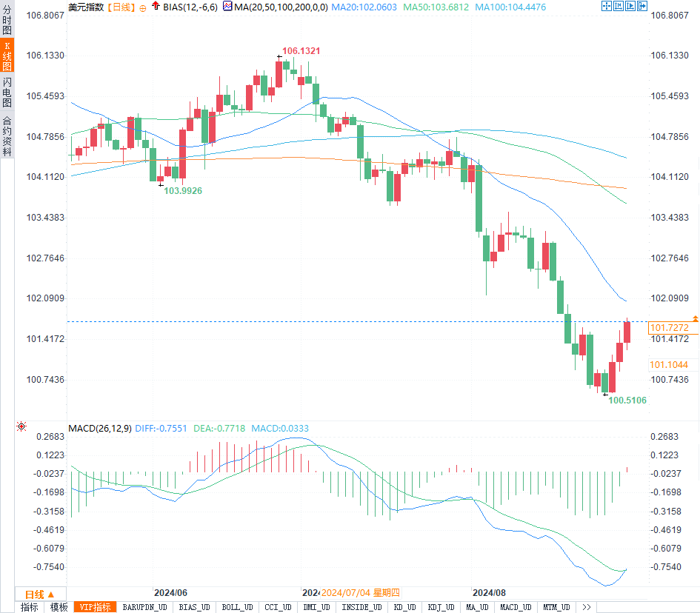Viewport: 700px width, 613px height.
Task: Click orange up arrow beside current price line
Action: [696, 318]
